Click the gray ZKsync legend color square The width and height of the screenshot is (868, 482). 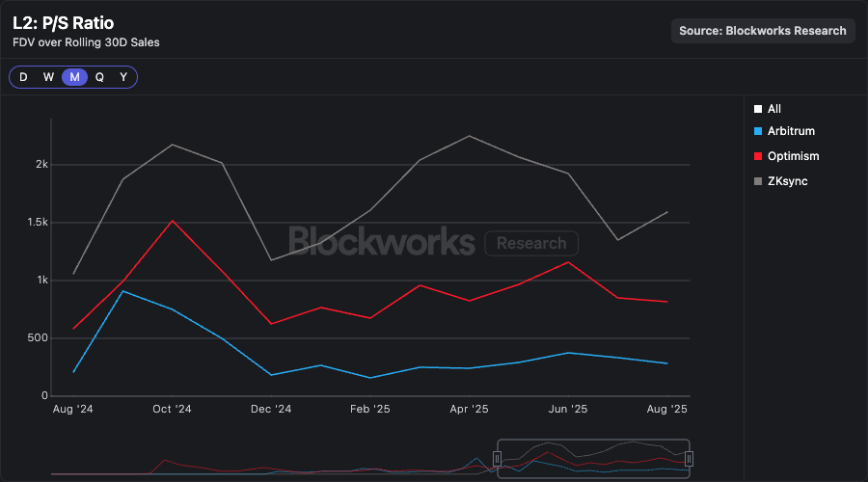pos(758,181)
